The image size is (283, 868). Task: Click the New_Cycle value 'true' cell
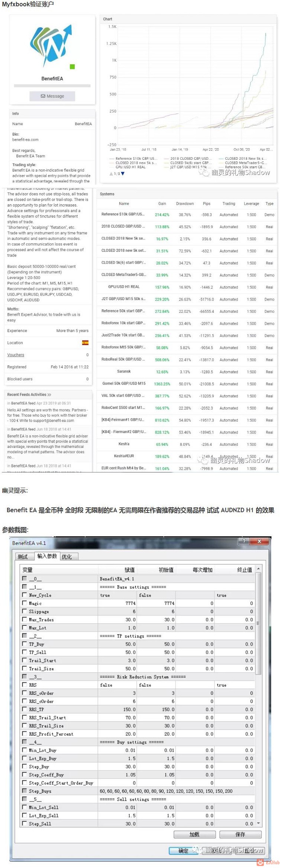click(118, 595)
